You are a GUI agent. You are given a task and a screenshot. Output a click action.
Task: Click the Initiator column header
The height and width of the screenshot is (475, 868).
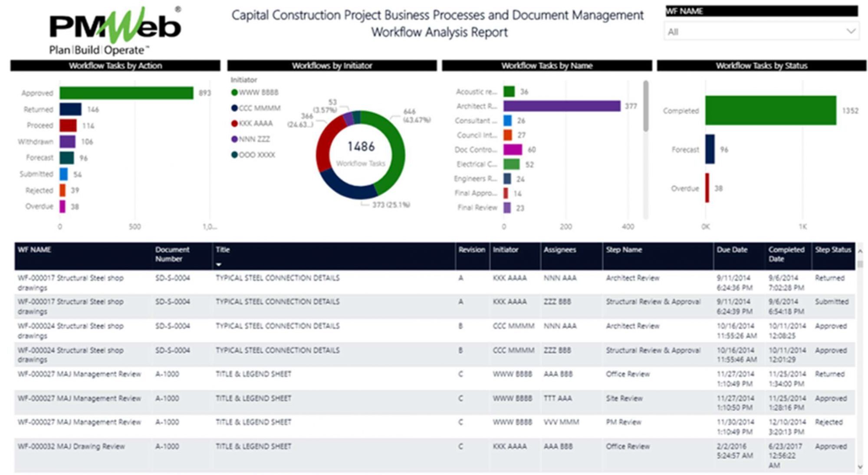pos(505,250)
